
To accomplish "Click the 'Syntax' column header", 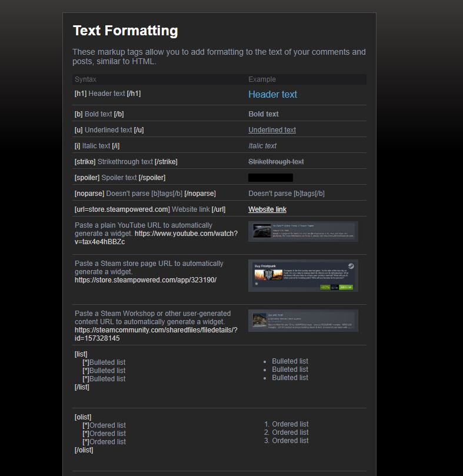I will tap(85, 79).
